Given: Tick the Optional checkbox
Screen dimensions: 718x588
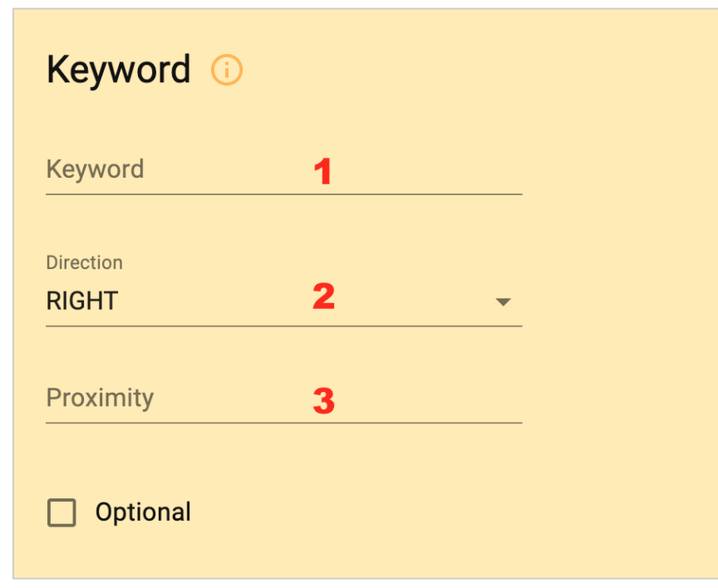Looking at the screenshot, I should pos(61,512).
